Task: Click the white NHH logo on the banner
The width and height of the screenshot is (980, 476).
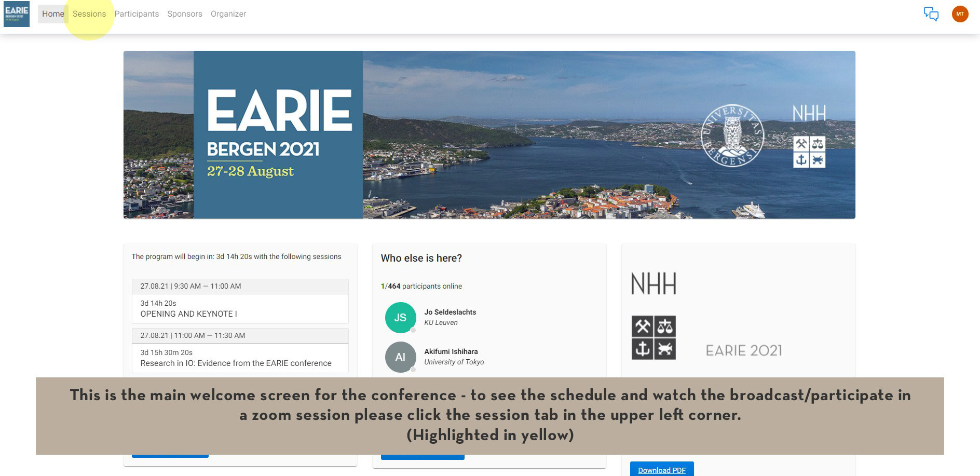Action: 809,113
